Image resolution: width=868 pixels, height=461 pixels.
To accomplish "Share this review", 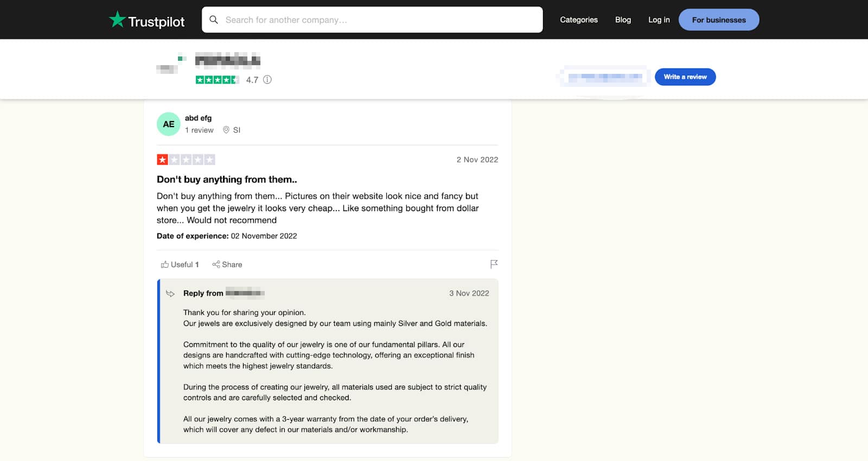I will pos(227,264).
